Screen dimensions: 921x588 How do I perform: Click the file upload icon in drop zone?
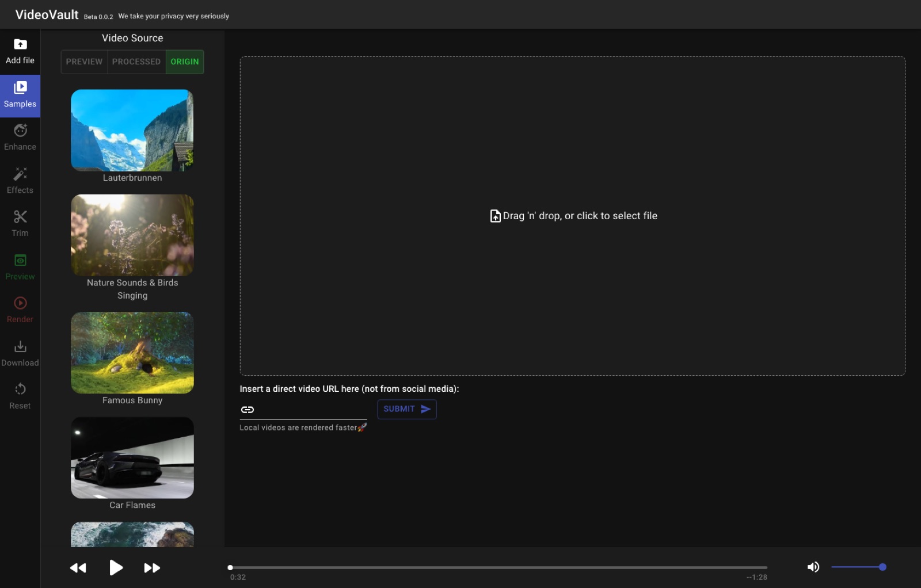tap(495, 216)
